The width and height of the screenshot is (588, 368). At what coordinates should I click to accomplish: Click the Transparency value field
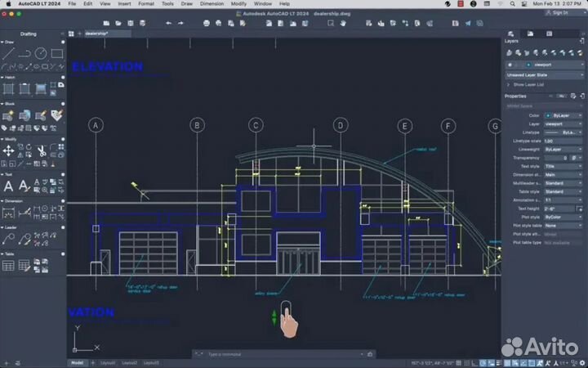tap(557, 158)
